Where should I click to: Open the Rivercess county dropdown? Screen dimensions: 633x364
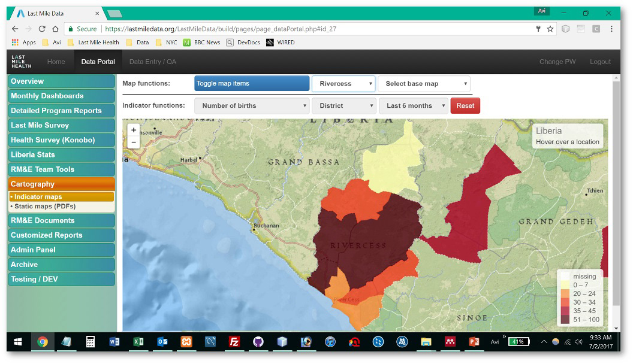click(343, 84)
